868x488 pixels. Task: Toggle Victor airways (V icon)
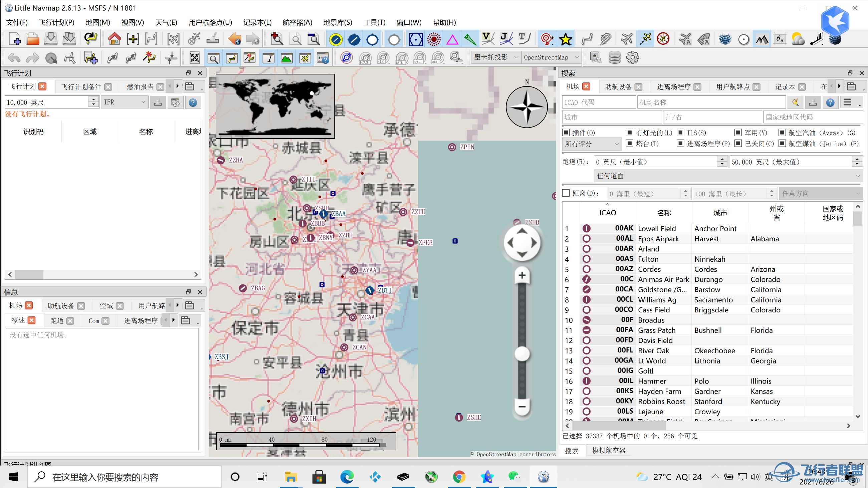pos(488,39)
